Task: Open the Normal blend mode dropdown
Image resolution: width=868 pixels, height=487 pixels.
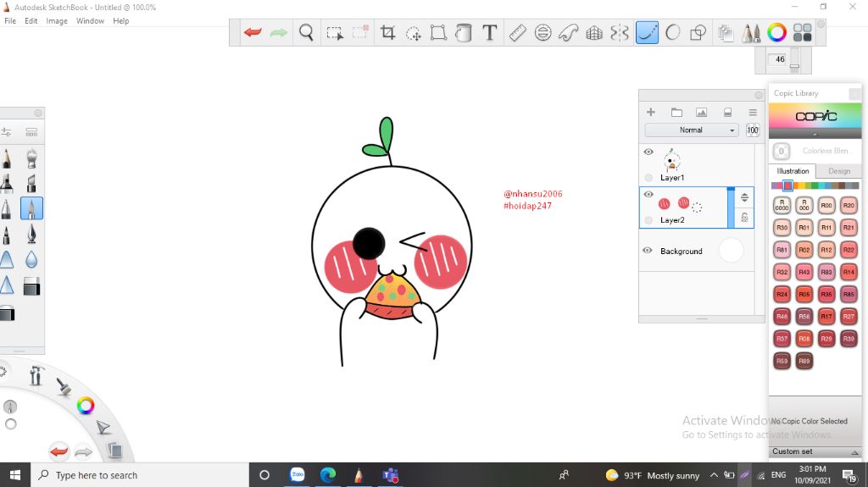Action: coord(692,130)
